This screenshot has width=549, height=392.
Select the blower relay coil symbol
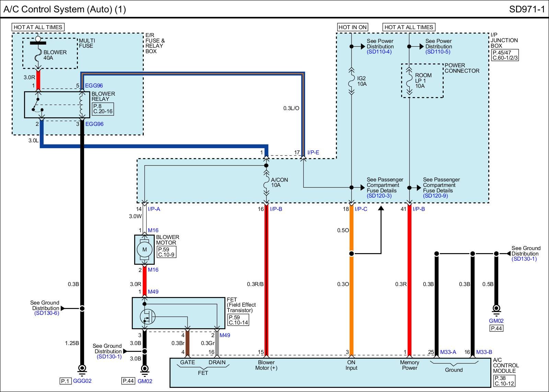[81, 105]
